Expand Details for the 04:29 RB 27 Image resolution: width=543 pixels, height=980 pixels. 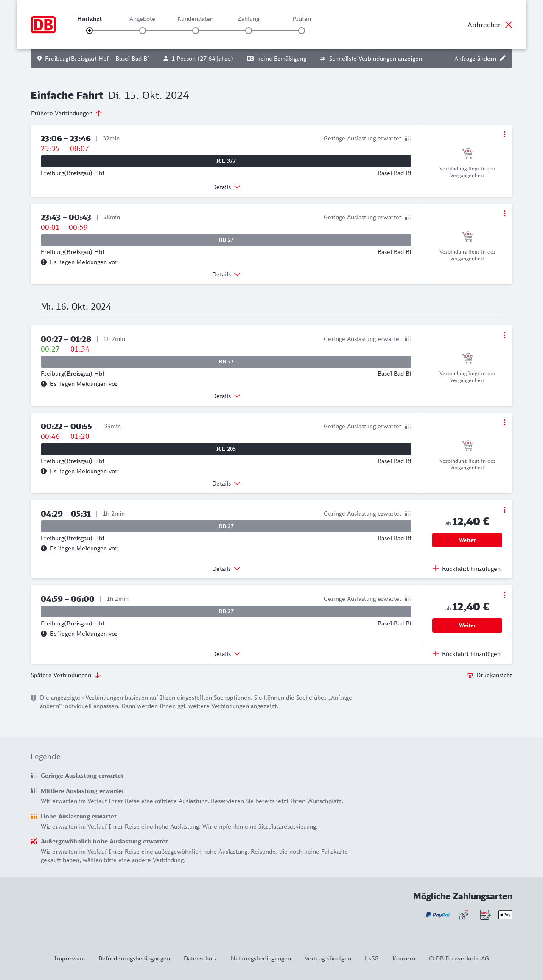226,569
